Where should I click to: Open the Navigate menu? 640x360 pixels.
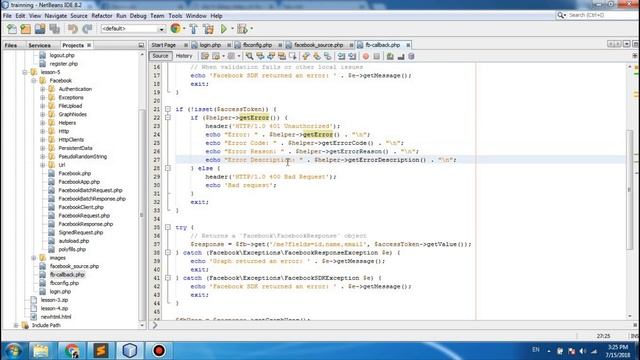pos(56,16)
